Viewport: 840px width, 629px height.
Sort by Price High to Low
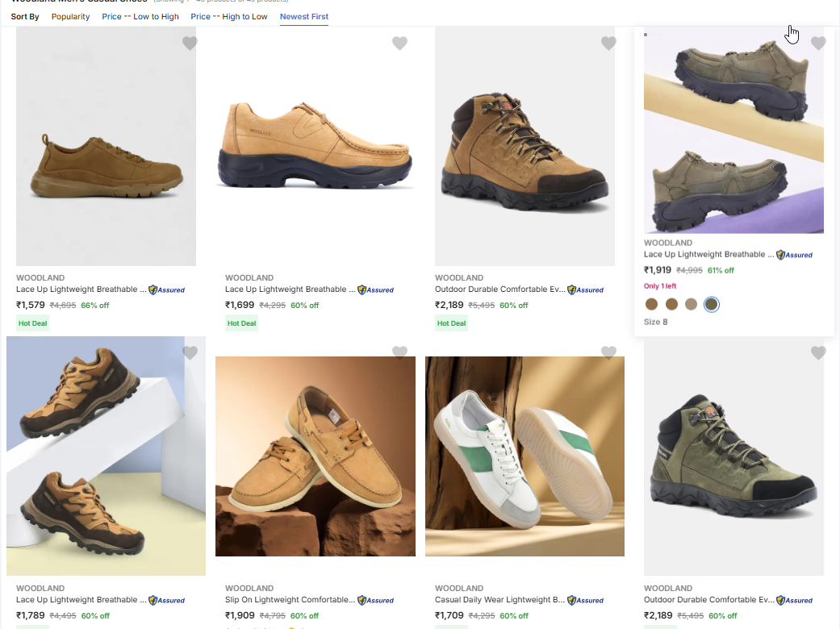(229, 16)
